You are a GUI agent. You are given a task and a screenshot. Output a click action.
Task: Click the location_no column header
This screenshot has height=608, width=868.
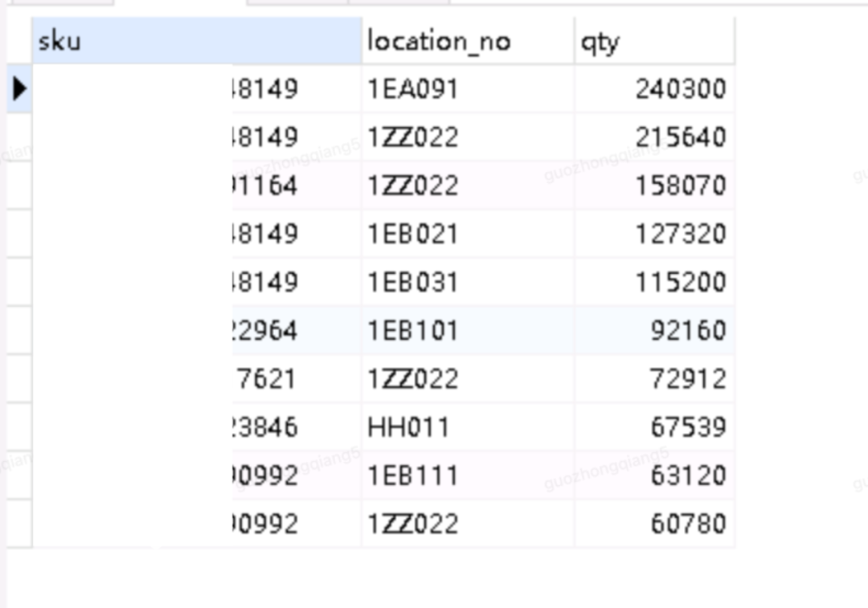click(468, 41)
